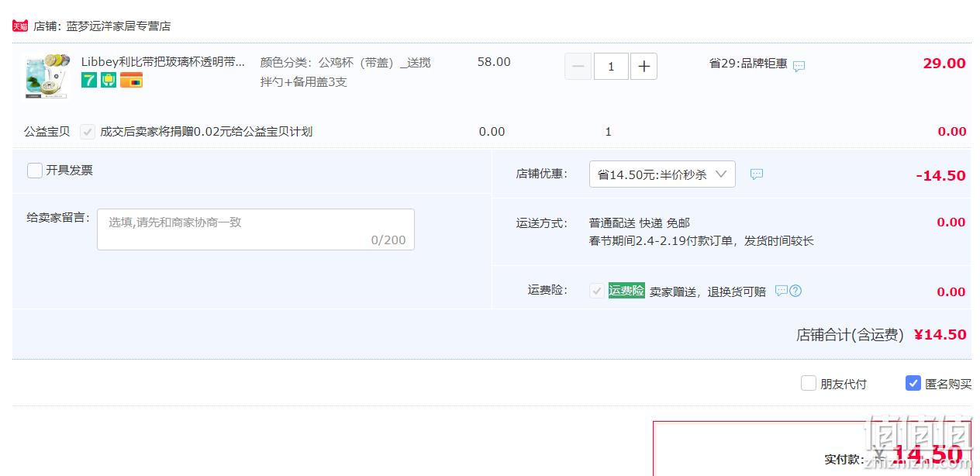Click the green shield guarantee badge icon

[x=109, y=80]
